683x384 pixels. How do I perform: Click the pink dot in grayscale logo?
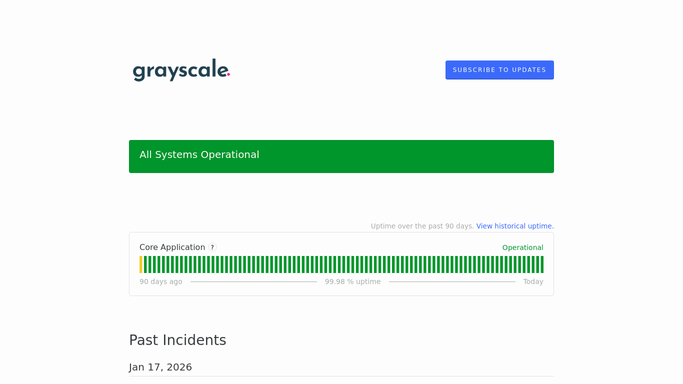coord(229,75)
